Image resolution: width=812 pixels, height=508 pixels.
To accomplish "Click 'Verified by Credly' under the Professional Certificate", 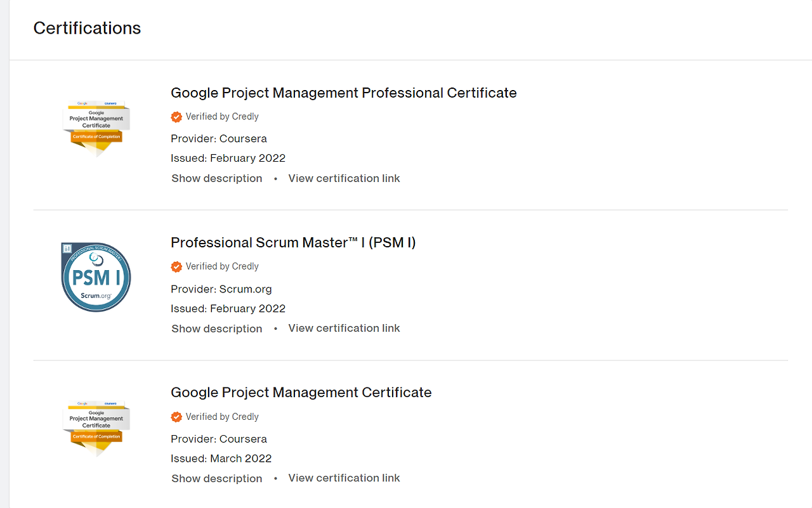I will [222, 117].
